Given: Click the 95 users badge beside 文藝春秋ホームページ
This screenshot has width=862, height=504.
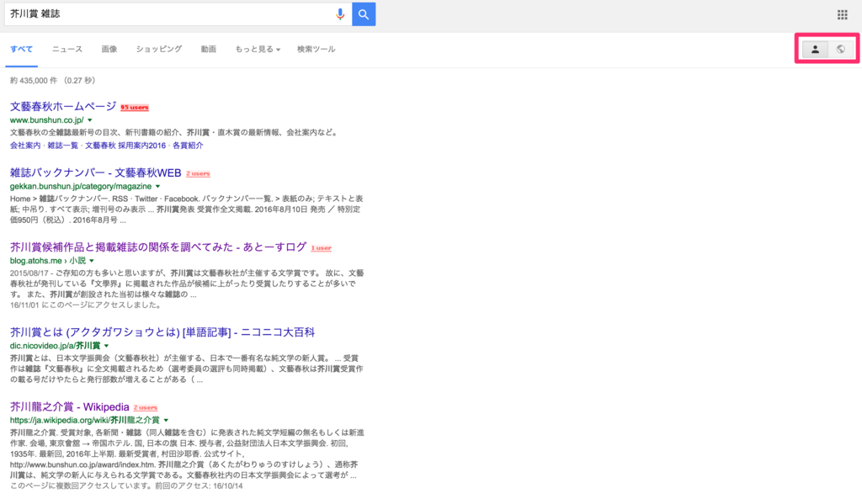Looking at the screenshot, I should 135,107.
